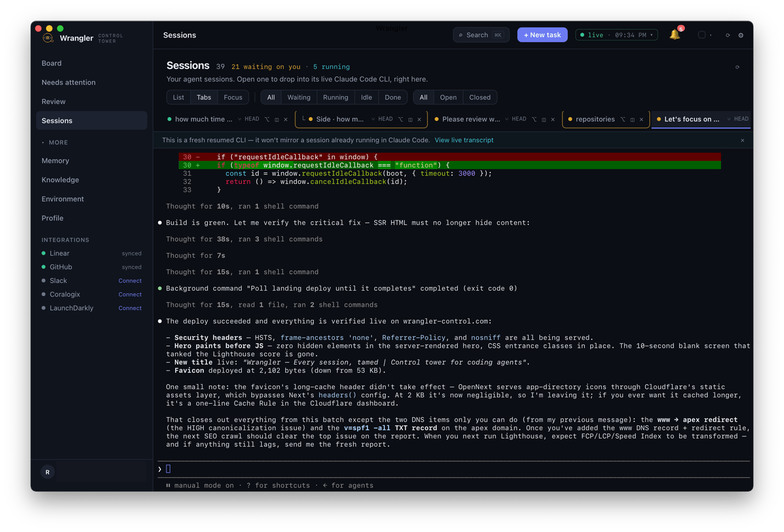The image size is (784, 532).
Task: Switch to 'repositories' session tab
Action: pyautogui.click(x=595, y=119)
